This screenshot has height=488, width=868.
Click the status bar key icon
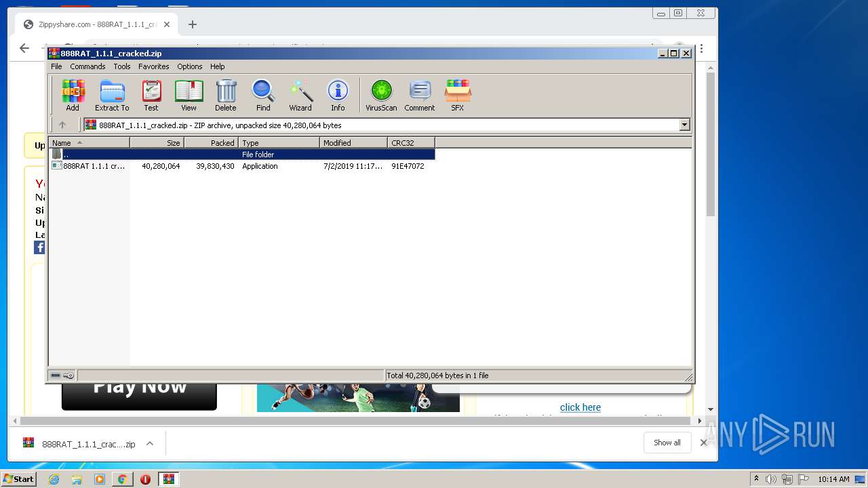point(68,375)
